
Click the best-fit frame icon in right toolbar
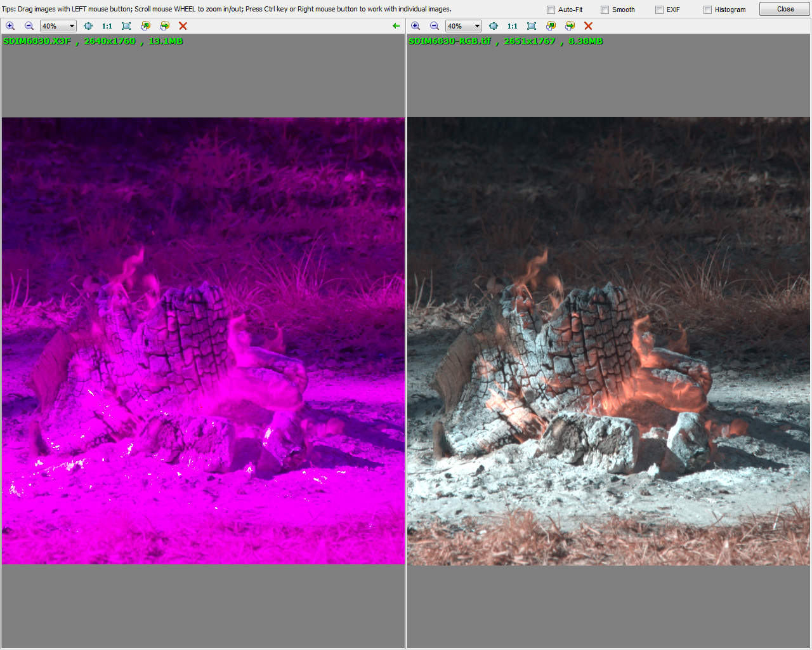(x=532, y=26)
